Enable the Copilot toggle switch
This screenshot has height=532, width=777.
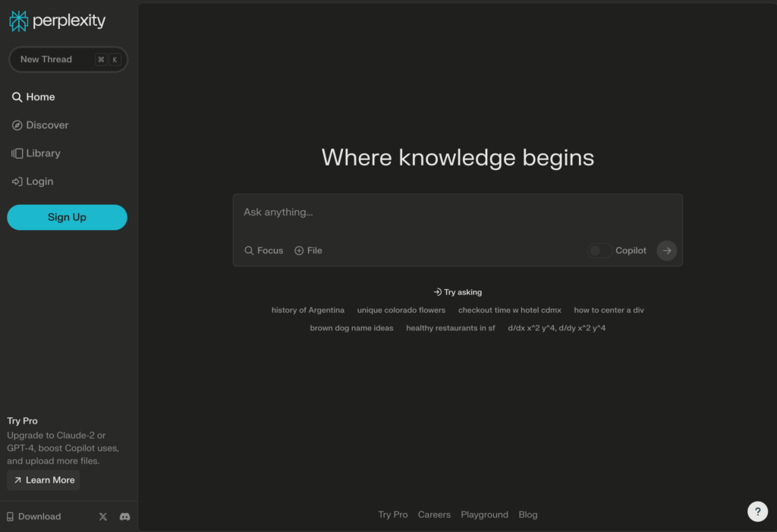pos(599,250)
